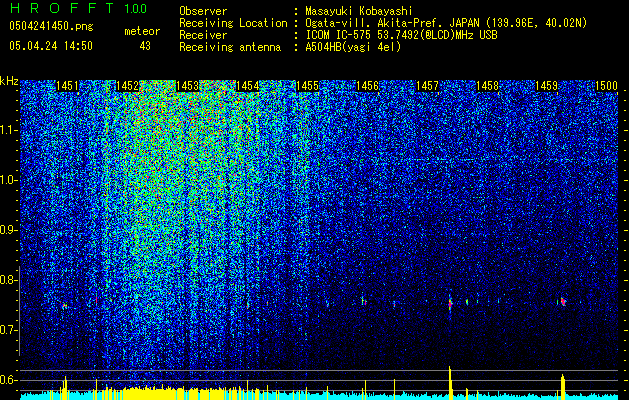Click the meteor echo at 1456
The height and width of the screenshot is (400, 629).
point(364,301)
